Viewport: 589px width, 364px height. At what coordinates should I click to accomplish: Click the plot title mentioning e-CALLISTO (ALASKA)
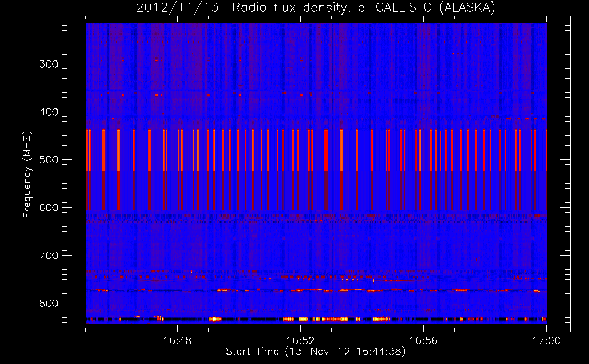point(316,7)
